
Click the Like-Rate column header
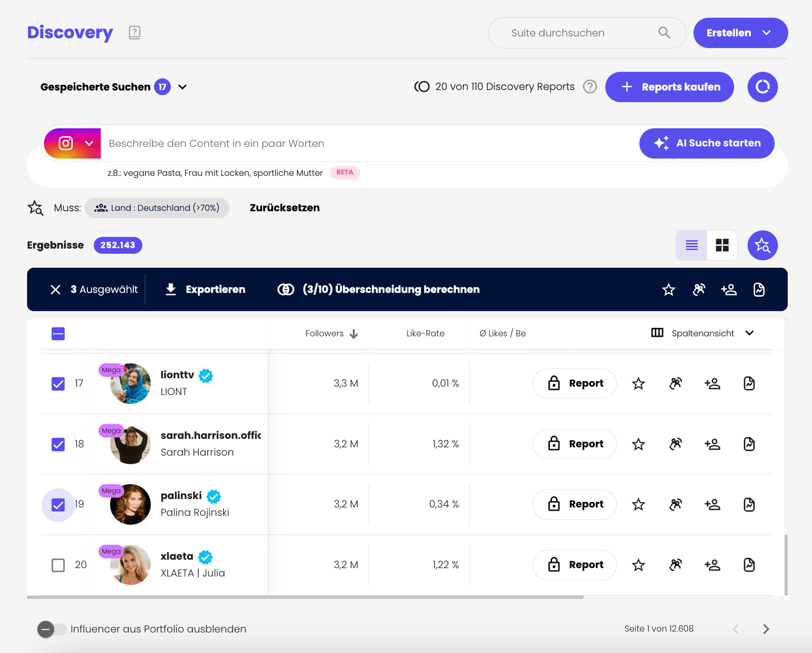tap(425, 334)
